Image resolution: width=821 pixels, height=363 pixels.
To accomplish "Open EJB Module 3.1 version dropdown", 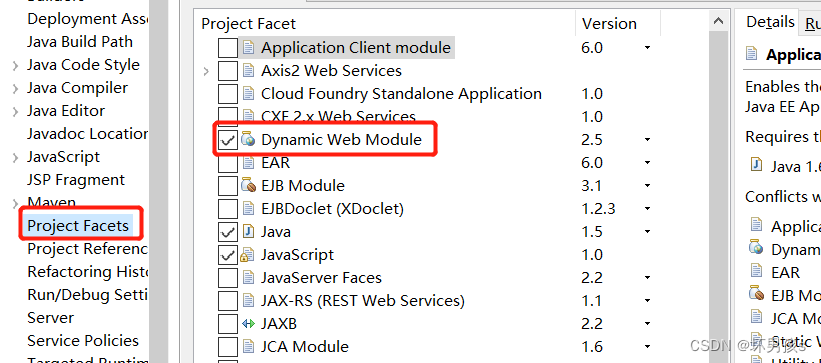I will (x=647, y=186).
